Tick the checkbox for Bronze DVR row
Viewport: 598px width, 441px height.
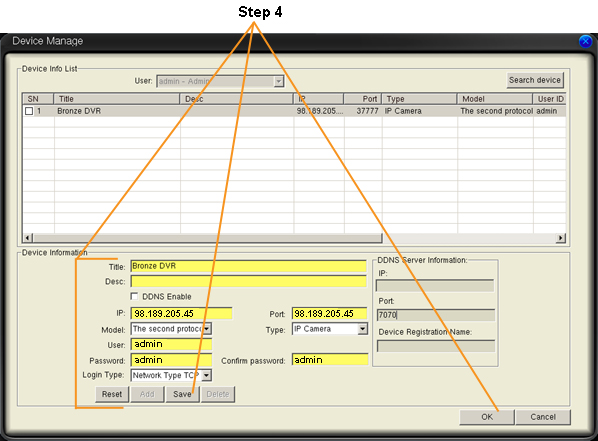tap(29, 111)
